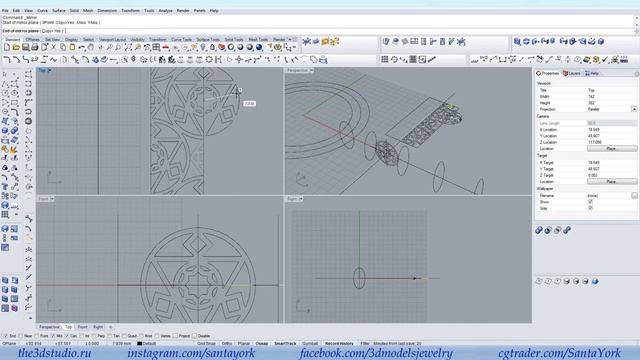Toggle the End osnap checkbox
This screenshot has width=640, height=360.
5,336
